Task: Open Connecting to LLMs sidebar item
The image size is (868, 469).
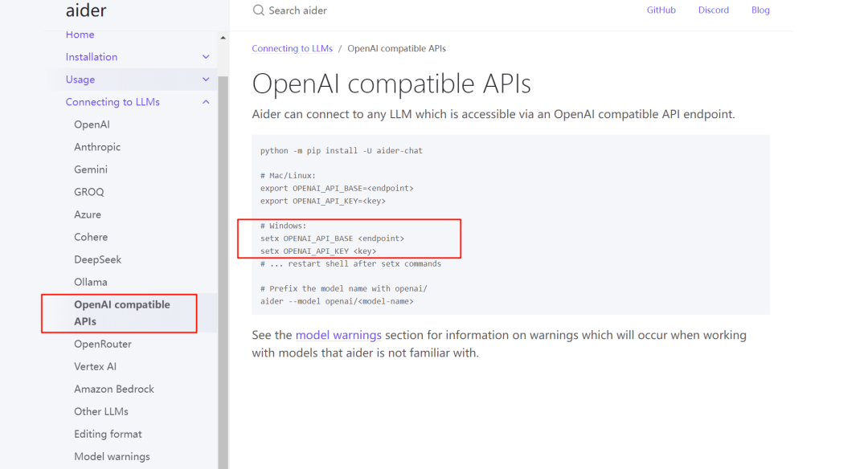Action: coord(113,102)
